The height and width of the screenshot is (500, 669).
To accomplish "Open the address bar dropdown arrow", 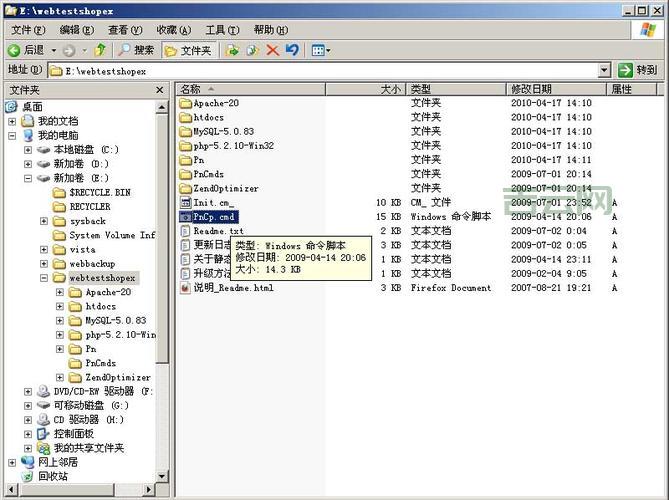I will point(604,71).
